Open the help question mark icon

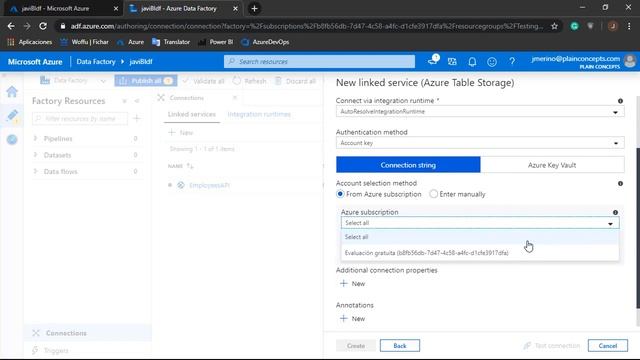tap(512, 62)
